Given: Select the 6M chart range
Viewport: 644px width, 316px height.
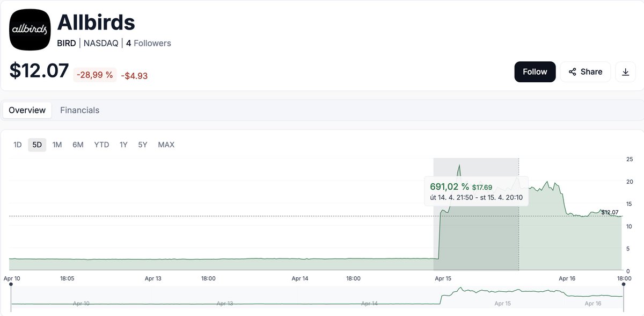Looking at the screenshot, I should tap(78, 145).
